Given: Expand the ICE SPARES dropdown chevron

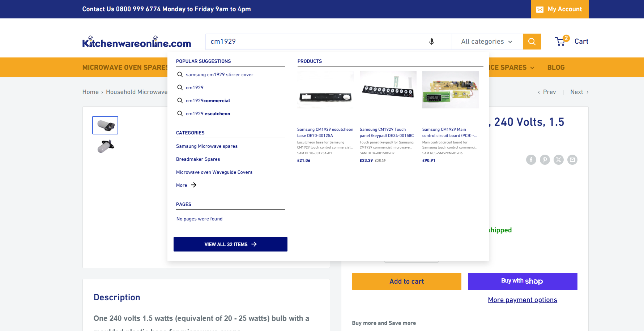Looking at the screenshot, I should pos(532,68).
